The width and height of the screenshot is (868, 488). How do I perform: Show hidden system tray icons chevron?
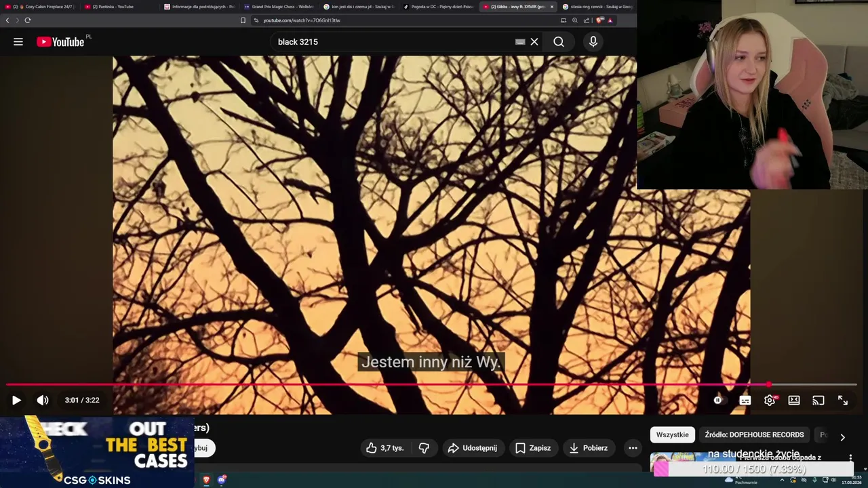(782, 480)
